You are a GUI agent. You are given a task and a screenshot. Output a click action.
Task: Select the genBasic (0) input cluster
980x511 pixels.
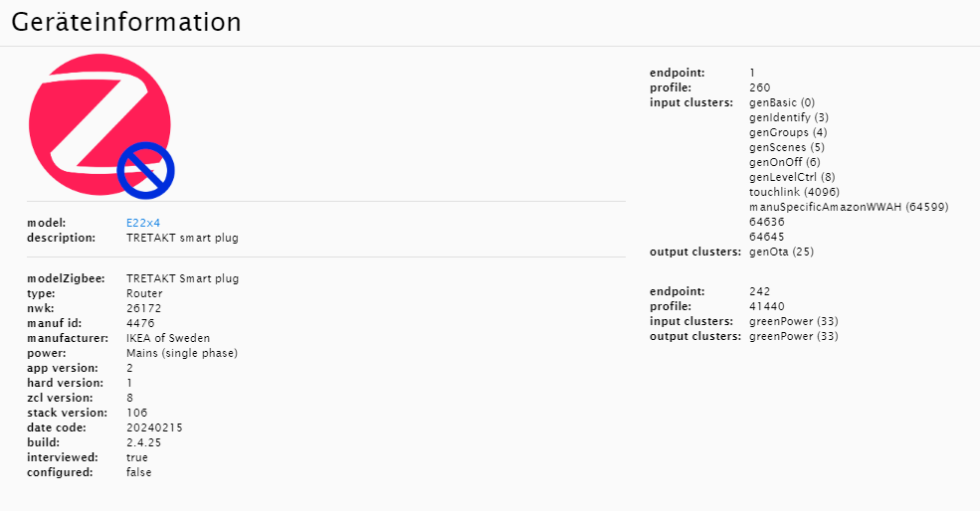point(782,102)
